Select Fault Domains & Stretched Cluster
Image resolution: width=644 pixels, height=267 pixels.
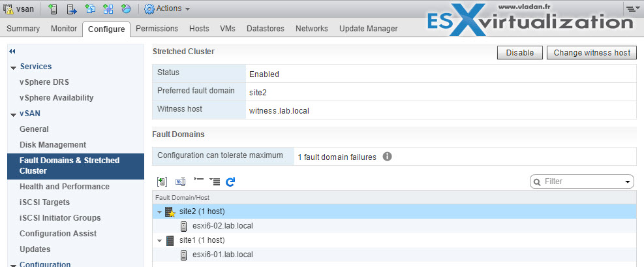tap(76, 166)
